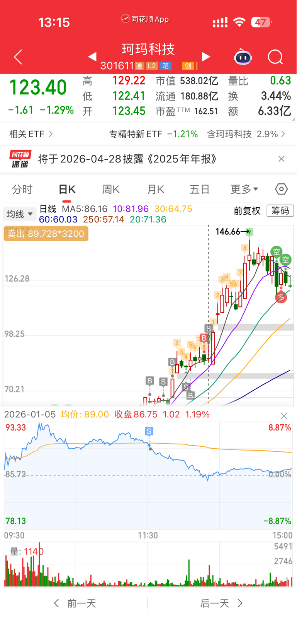Tap the back arrow in header
This screenshot has width=297, height=644.
[18, 57]
